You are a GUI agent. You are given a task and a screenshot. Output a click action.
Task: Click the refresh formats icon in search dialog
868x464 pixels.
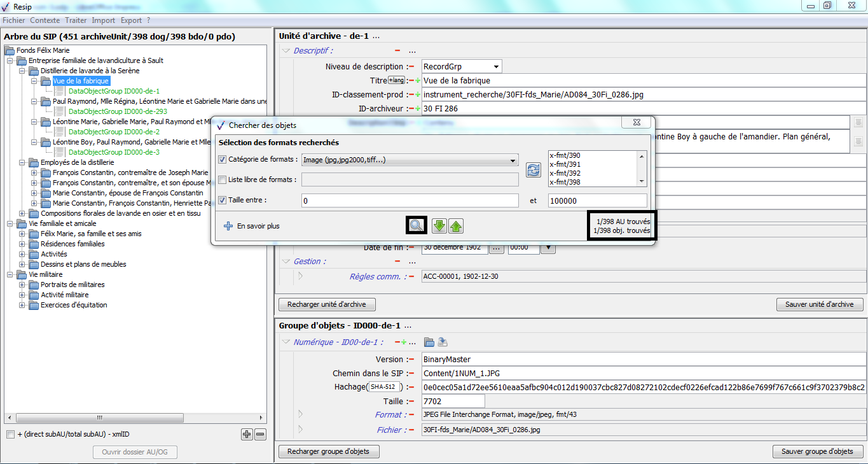533,170
